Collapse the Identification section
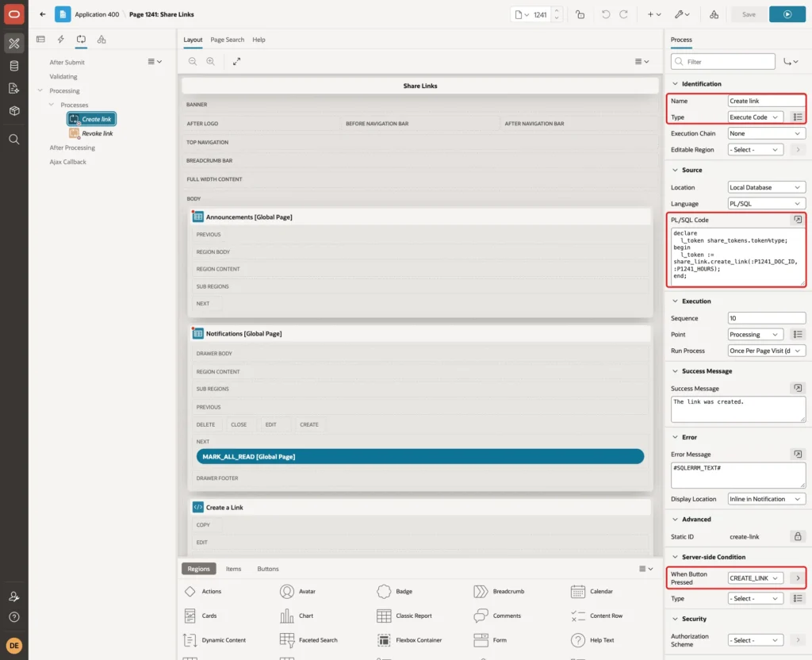This screenshot has height=660, width=812. coord(675,83)
